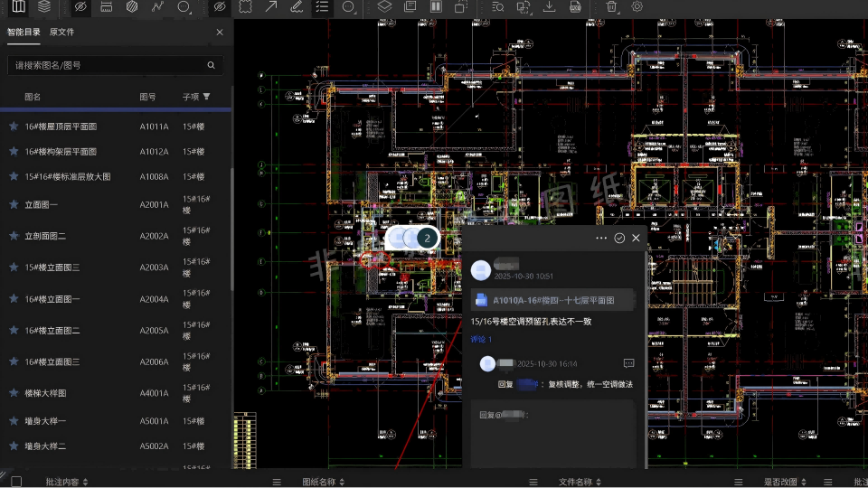Mark comment resolved with checkmark circle
Viewport: 868px width, 488px height.
coord(619,238)
